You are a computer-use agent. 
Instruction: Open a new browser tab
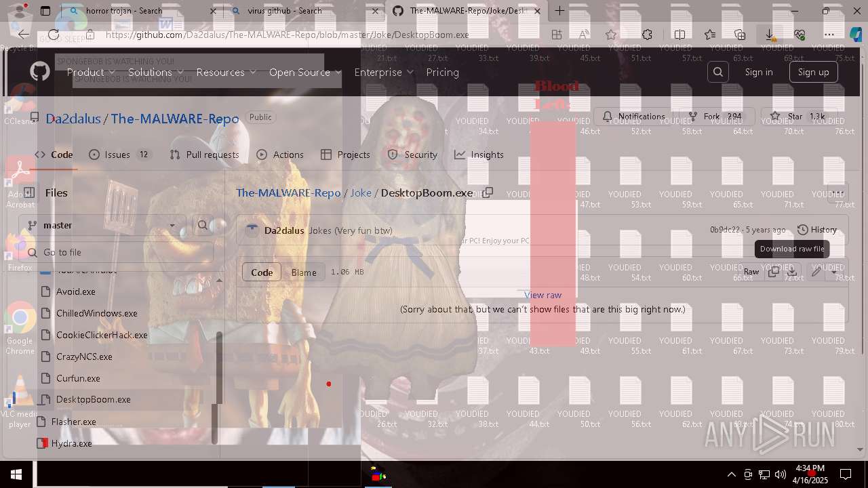point(559,11)
